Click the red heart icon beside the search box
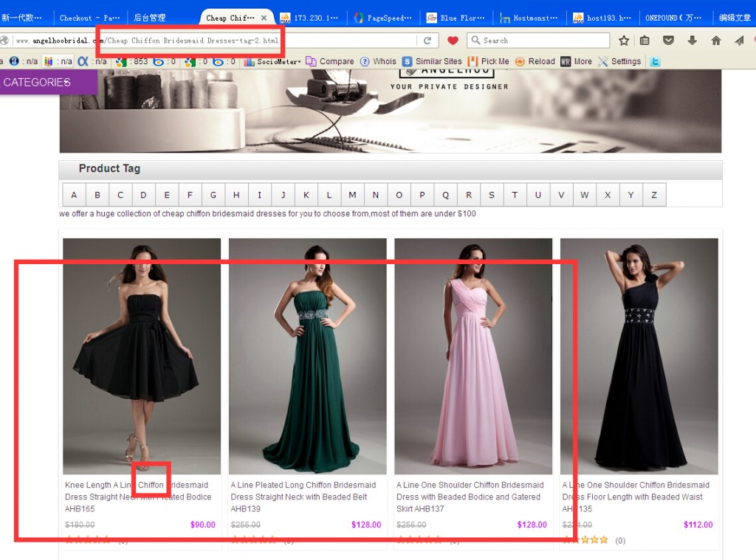The width and height of the screenshot is (756, 560). [x=453, y=41]
